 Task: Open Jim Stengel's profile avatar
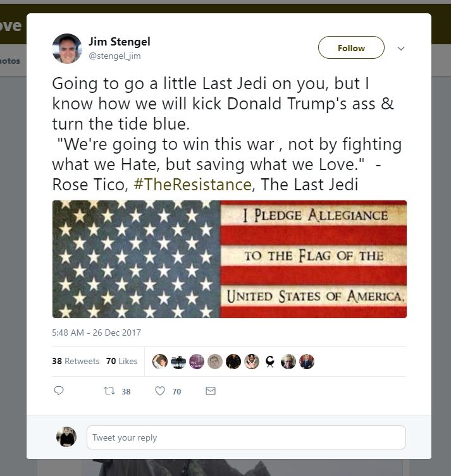point(67,49)
